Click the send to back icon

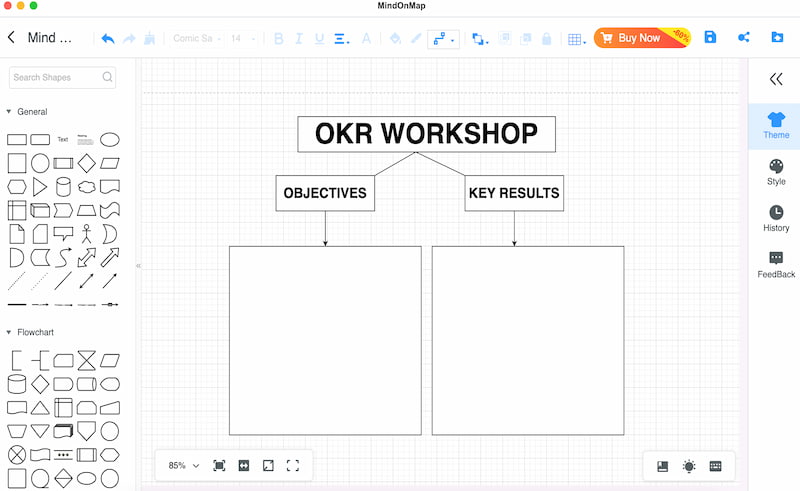tap(526, 38)
